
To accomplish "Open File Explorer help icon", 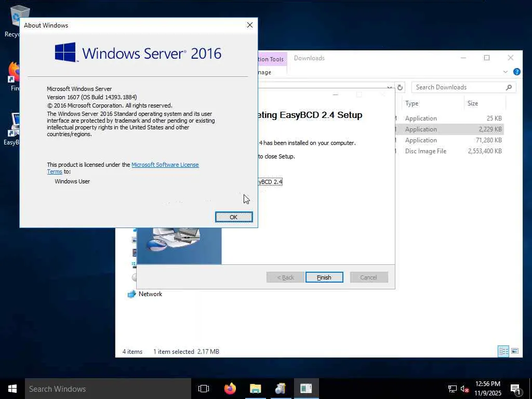I will pyautogui.click(x=517, y=72).
